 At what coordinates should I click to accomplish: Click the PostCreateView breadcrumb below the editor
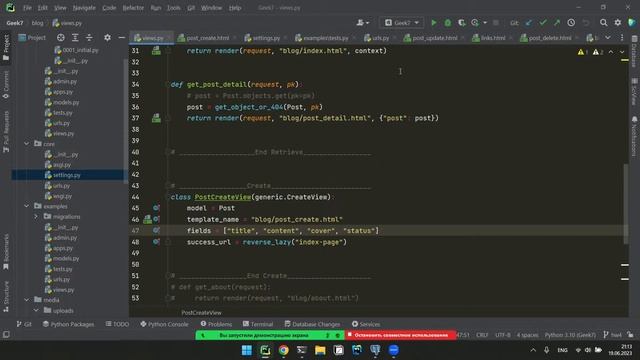(201, 313)
